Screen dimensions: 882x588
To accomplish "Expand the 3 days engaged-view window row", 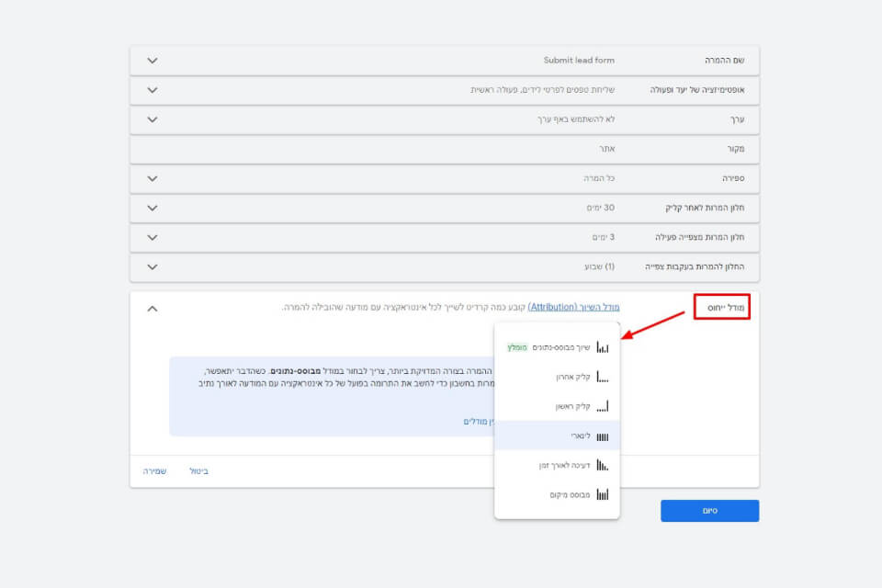I will (153, 237).
